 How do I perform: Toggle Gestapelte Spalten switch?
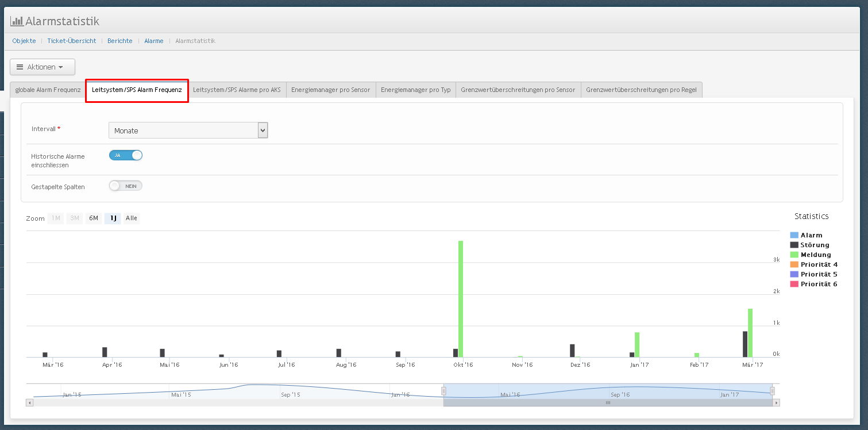pyautogui.click(x=126, y=186)
